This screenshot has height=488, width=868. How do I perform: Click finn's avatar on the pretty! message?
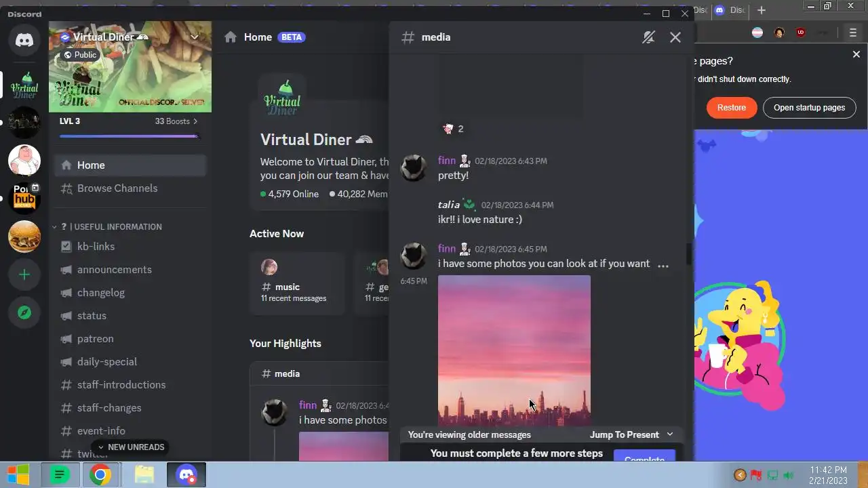(414, 167)
